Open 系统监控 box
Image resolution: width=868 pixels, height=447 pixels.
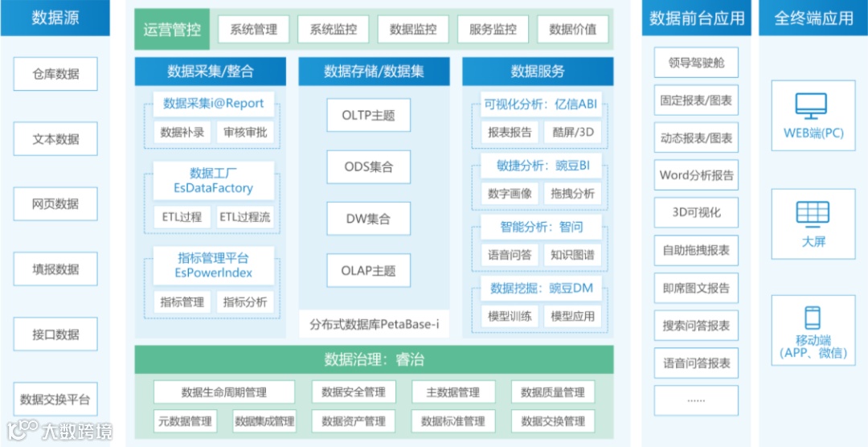pos(334,30)
